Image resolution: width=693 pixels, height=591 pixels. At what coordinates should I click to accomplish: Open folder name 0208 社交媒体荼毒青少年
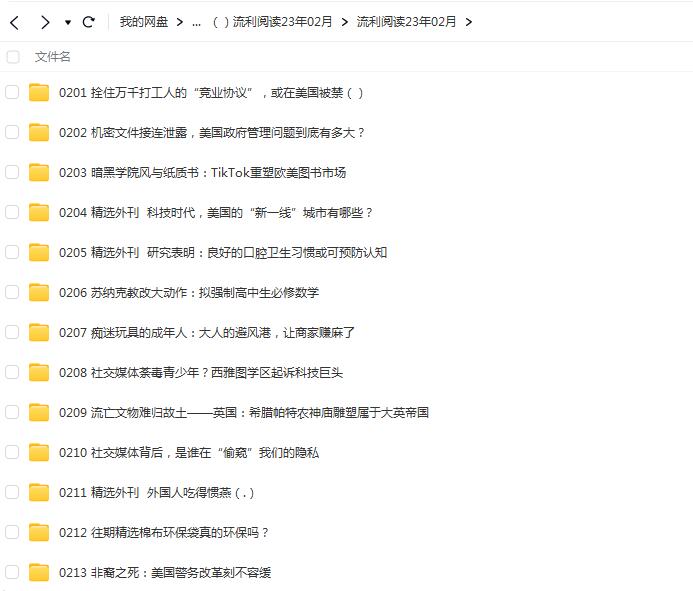click(x=201, y=373)
